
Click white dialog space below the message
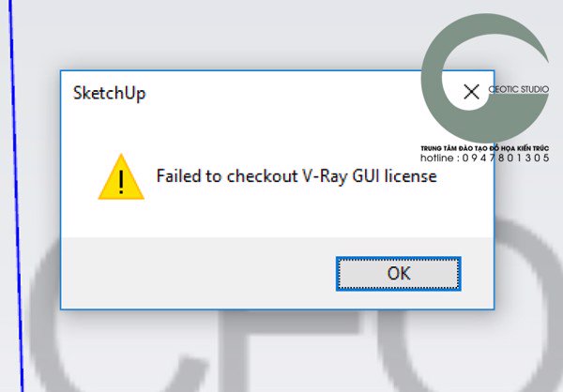click(x=277, y=216)
